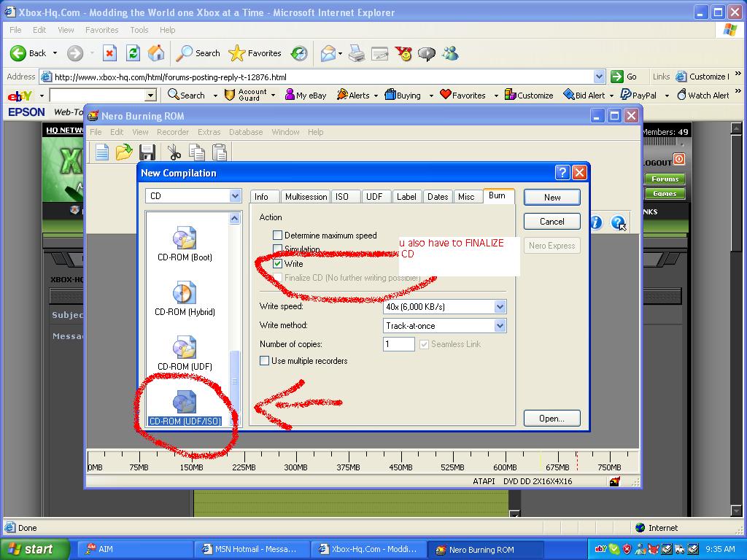This screenshot has height=560, width=747.
Task: Expand the Back button history arrow
Action: [55, 53]
